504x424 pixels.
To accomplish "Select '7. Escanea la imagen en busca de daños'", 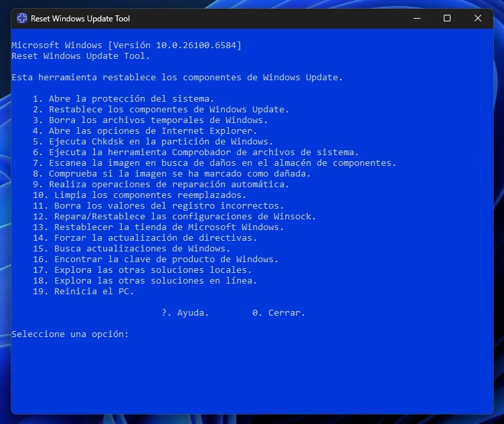I will pyautogui.click(x=214, y=163).
